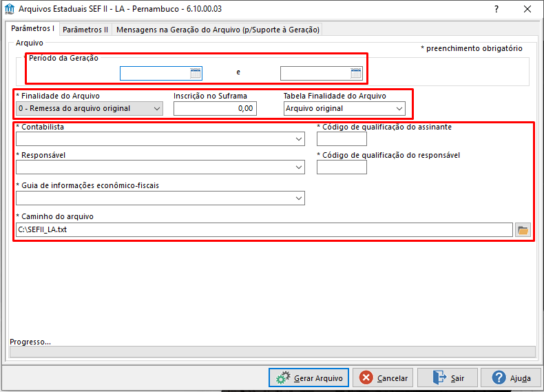544x392 pixels.
Task: Open the Finalidade do Arquivo dropdown
Action: click(89, 109)
